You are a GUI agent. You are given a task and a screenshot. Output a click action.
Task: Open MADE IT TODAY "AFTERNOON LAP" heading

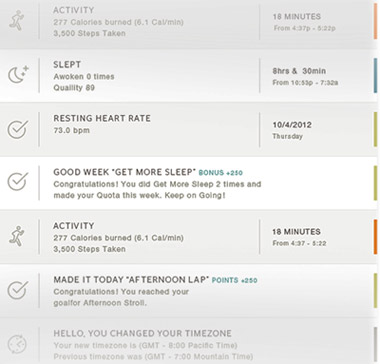click(131, 280)
